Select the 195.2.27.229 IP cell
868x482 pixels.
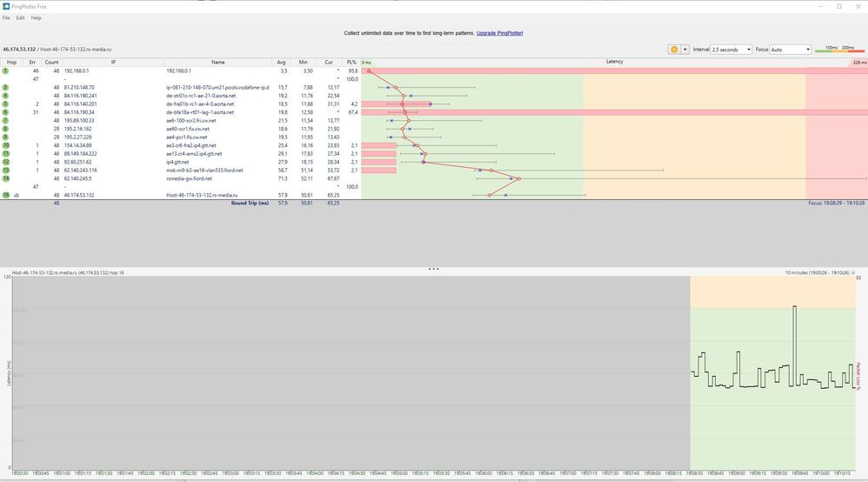pos(78,137)
